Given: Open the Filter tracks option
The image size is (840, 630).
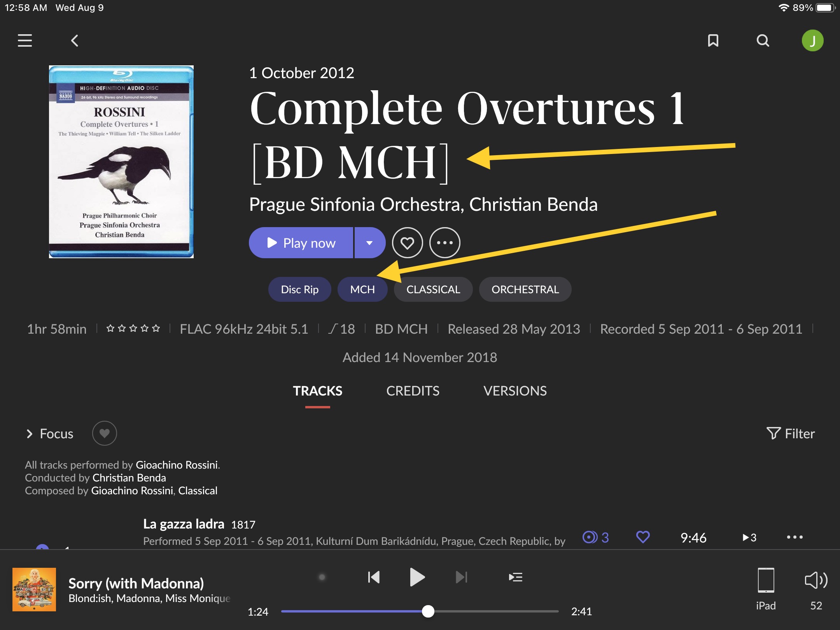Looking at the screenshot, I should (790, 433).
